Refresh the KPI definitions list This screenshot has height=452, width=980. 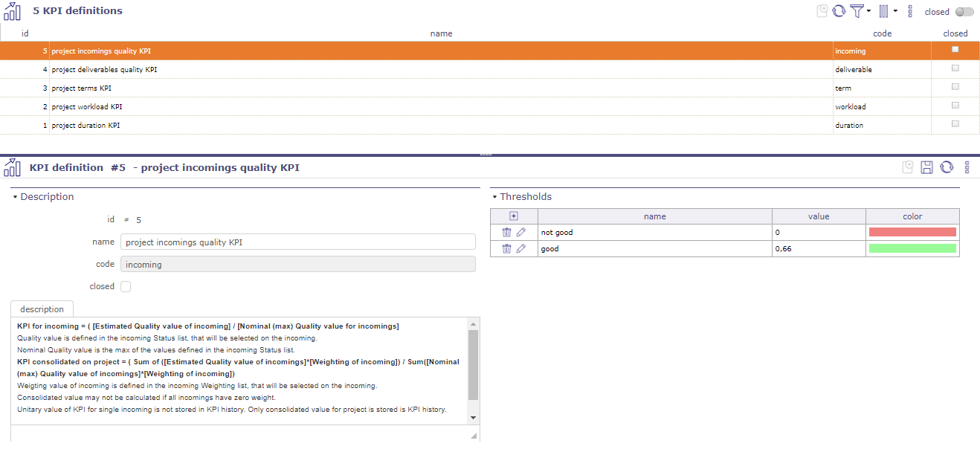click(x=840, y=11)
